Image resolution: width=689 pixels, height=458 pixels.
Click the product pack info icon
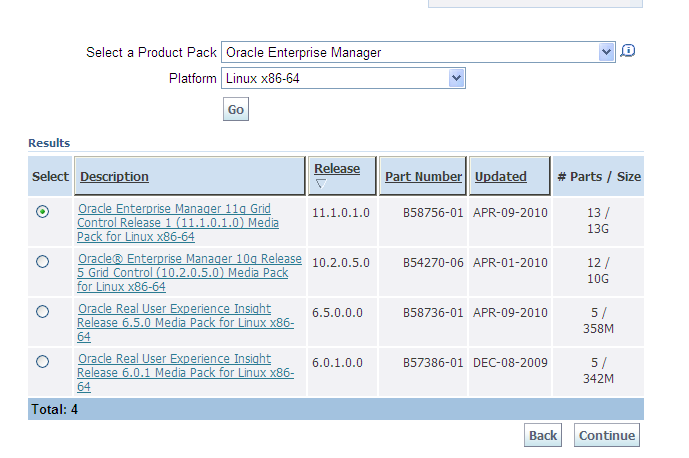[x=628, y=51]
